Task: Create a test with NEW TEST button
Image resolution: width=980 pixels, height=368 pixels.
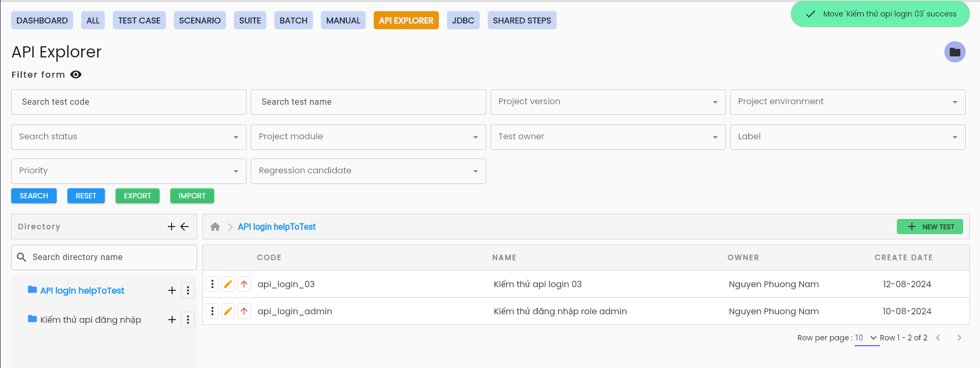Action: click(x=930, y=227)
